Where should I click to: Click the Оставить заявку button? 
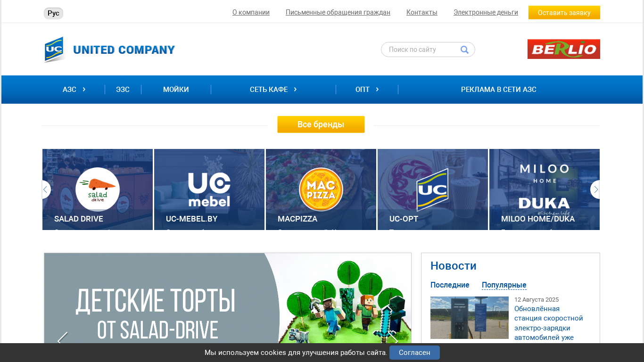click(564, 12)
